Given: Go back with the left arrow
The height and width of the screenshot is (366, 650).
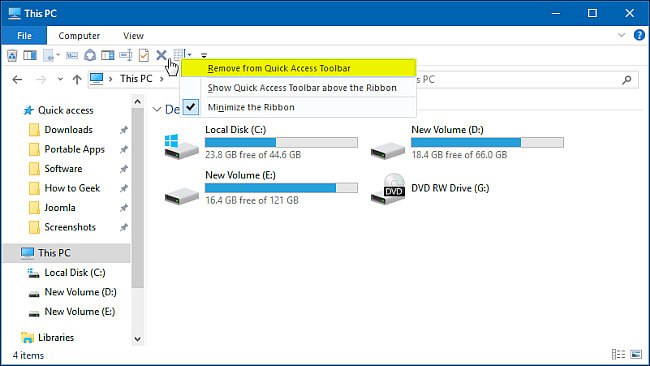Looking at the screenshot, I should 17,79.
